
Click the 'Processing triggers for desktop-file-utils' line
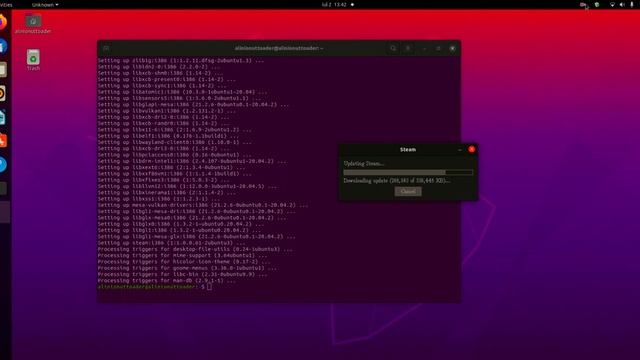point(195,249)
